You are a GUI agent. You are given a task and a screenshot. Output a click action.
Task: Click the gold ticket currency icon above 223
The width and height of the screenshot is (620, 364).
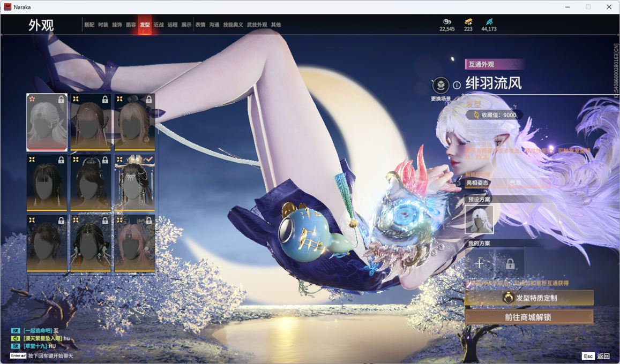[x=468, y=21]
